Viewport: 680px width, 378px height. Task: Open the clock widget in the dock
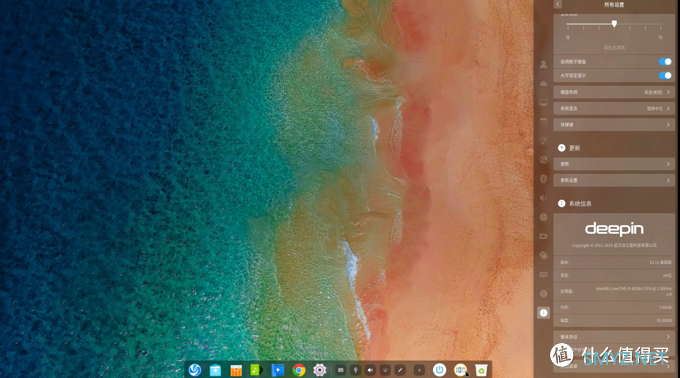coord(460,370)
